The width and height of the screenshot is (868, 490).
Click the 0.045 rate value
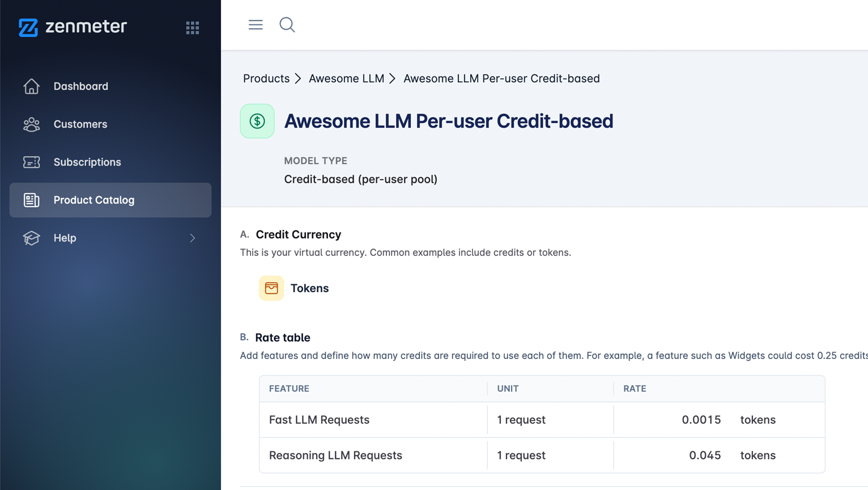(x=705, y=455)
